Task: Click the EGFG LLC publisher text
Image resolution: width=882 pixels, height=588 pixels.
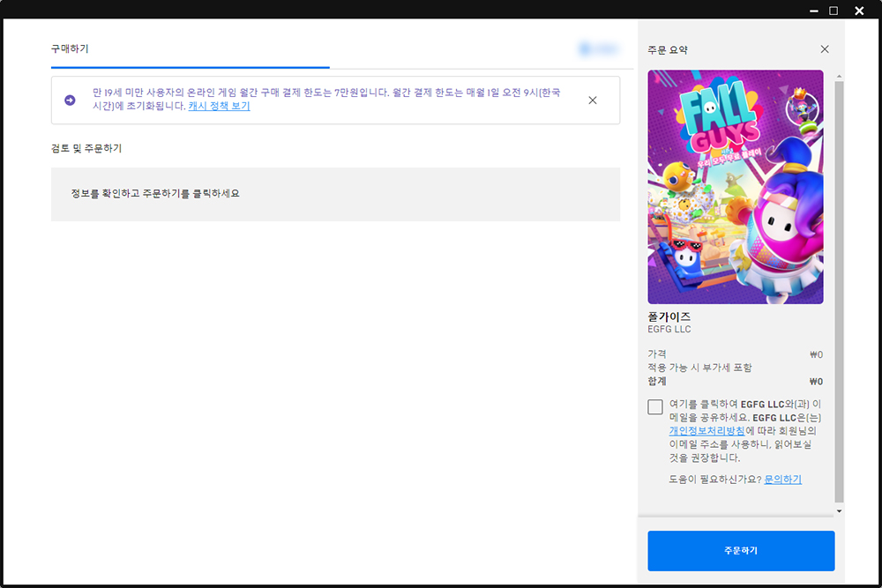Action: tap(669, 330)
